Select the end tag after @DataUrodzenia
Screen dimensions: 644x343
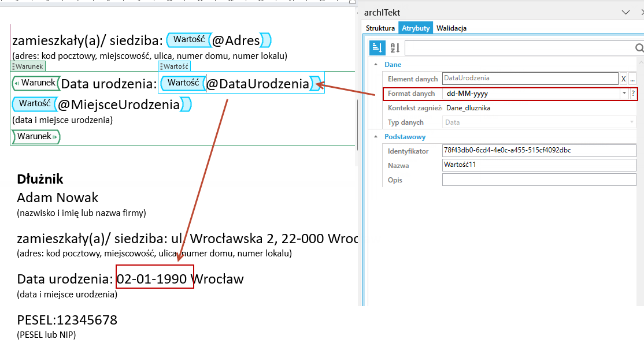(x=316, y=83)
